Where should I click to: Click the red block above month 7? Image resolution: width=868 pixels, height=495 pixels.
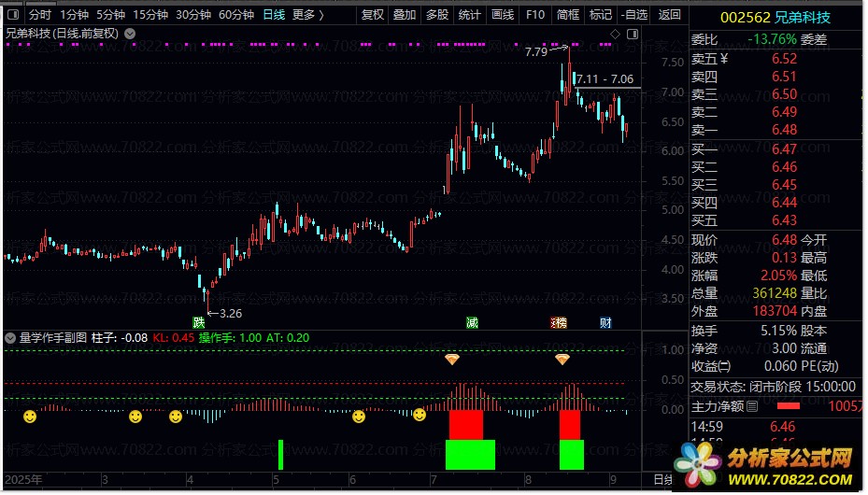466,425
